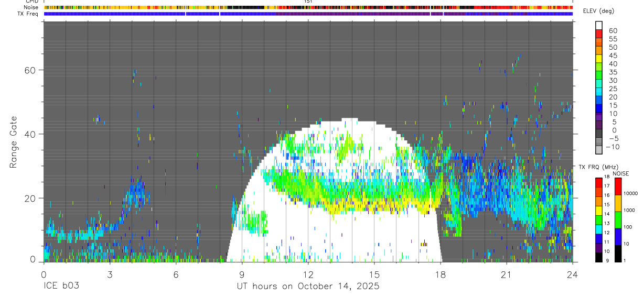Click the 14 label on the TX FRQ scale
The width and height of the screenshot is (644, 297).
tap(606, 215)
